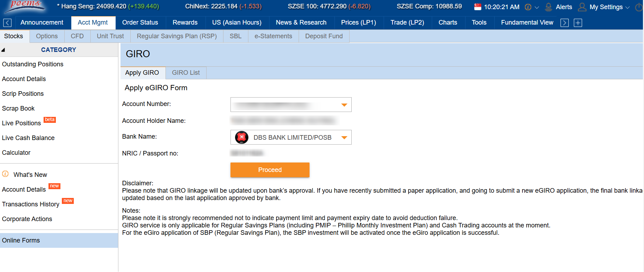The image size is (644, 272).
Task: Open Transactions History
Action: coord(31,204)
